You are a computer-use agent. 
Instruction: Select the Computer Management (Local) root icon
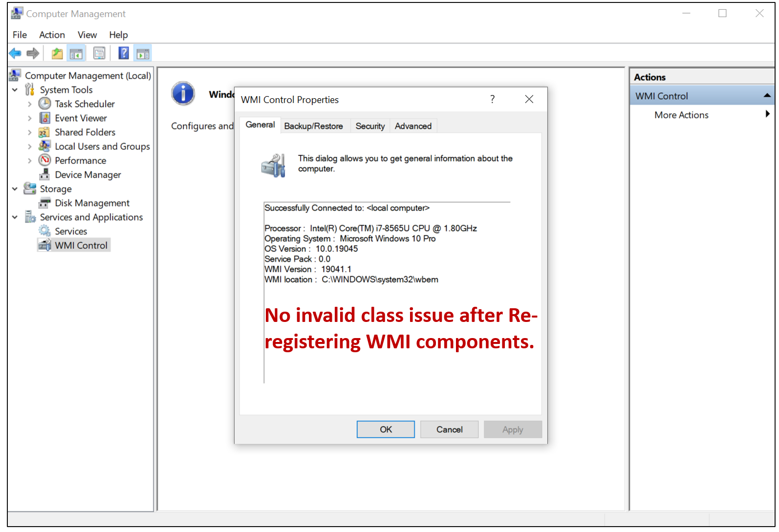(15, 75)
